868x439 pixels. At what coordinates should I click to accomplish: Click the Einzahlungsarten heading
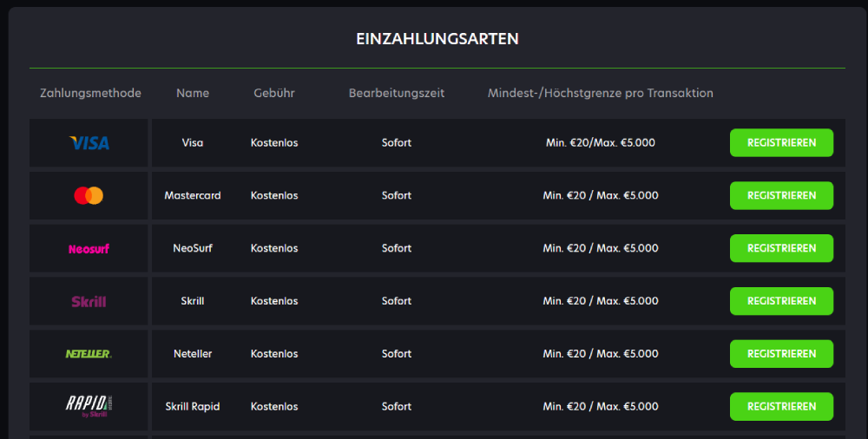pos(437,39)
